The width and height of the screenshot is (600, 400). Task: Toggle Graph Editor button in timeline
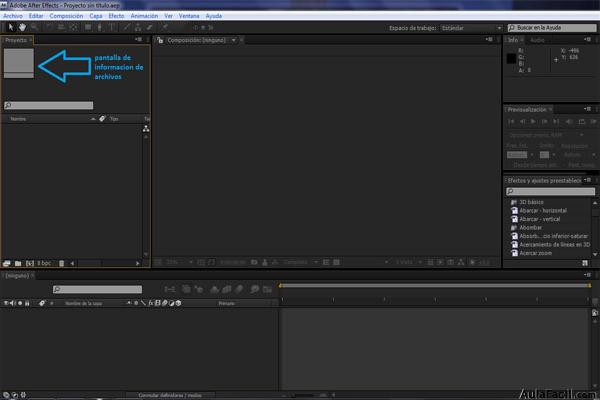pos(267,289)
